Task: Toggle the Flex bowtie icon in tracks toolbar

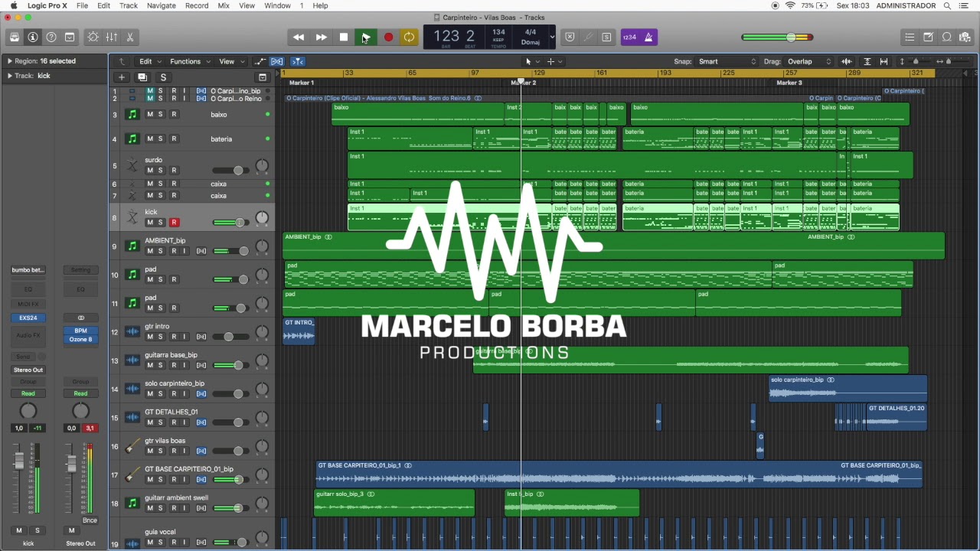Action: pyautogui.click(x=277, y=61)
